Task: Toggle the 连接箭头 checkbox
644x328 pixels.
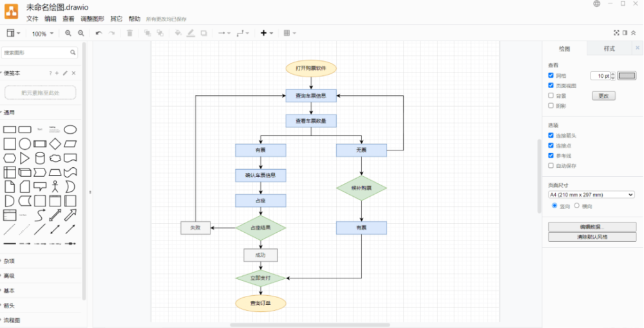Action: pyautogui.click(x=551, y=135)
